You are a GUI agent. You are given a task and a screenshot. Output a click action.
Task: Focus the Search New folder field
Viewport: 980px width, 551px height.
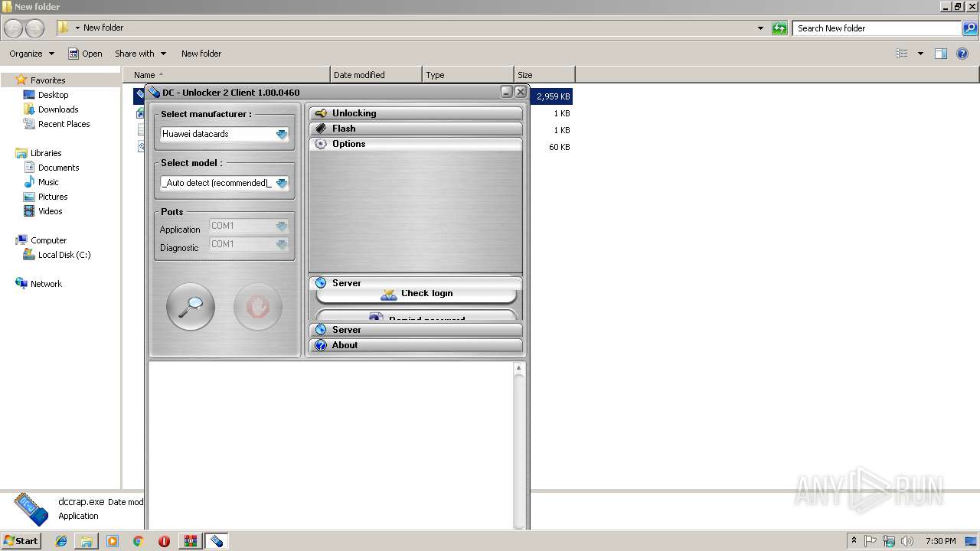point(877,28)
